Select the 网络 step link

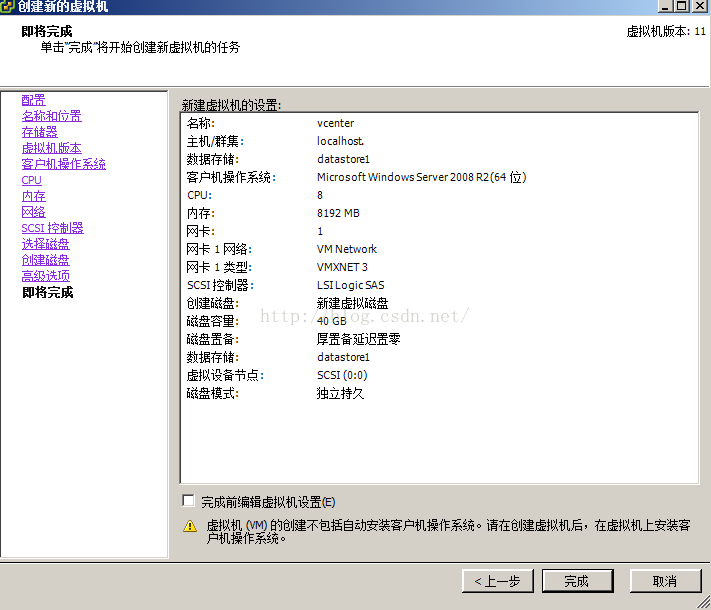[34, 212]
